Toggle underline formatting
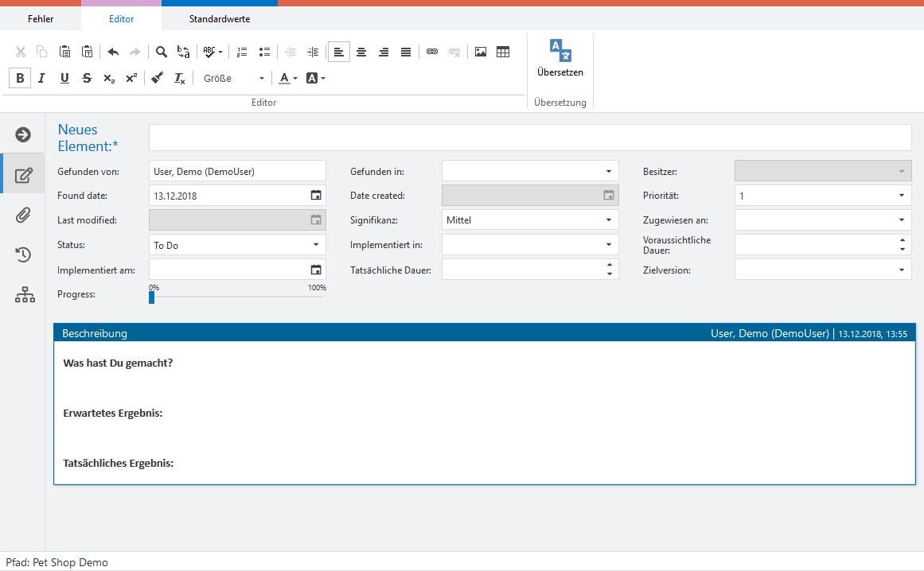The image size is (924, 571). (x=64, y=78)
